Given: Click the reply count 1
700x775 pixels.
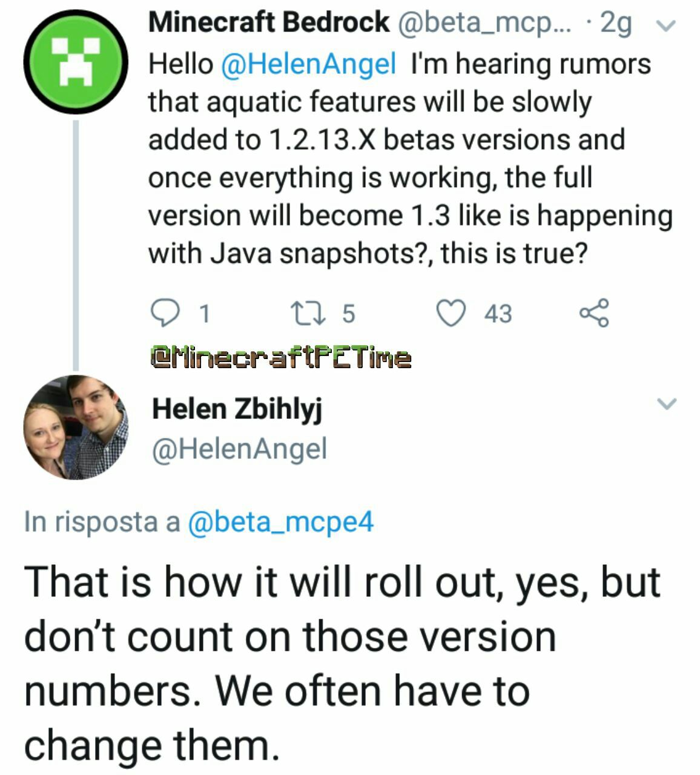Looking at the screenshot, I should coord(205,314).
